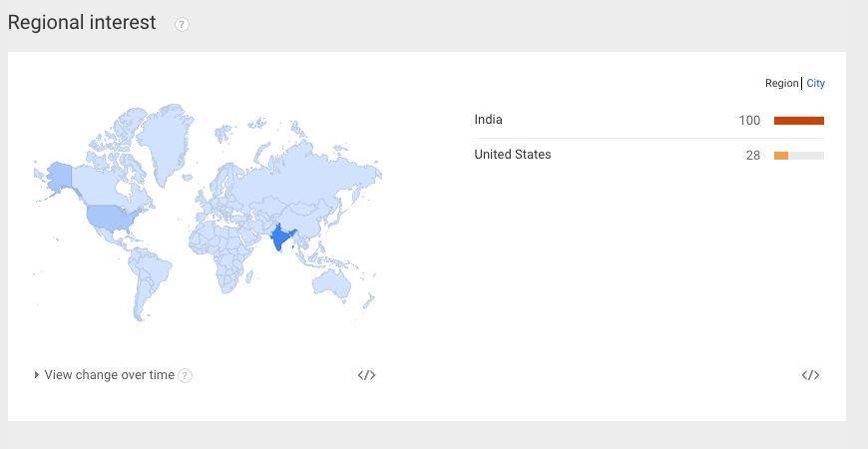The height and width of the screenshot is (449, 868).
Task: Click India's red interest bar
Action: tap(798, 121)
